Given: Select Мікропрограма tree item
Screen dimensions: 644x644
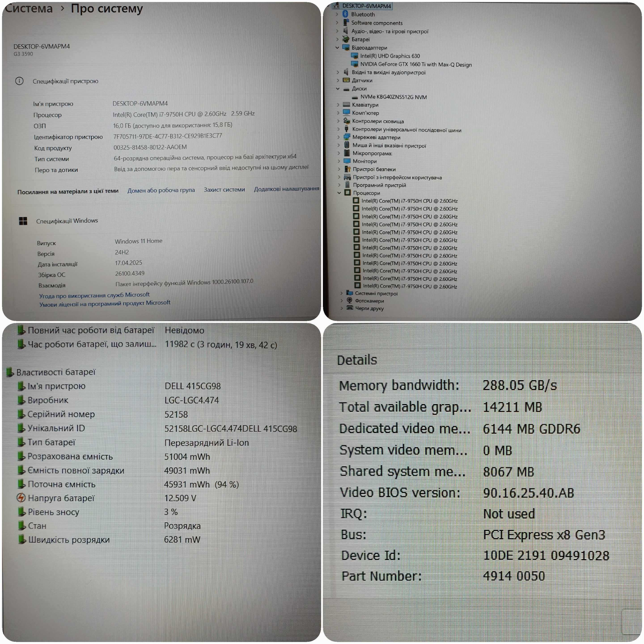Looking at the screenshot, I should coord(372,153).
